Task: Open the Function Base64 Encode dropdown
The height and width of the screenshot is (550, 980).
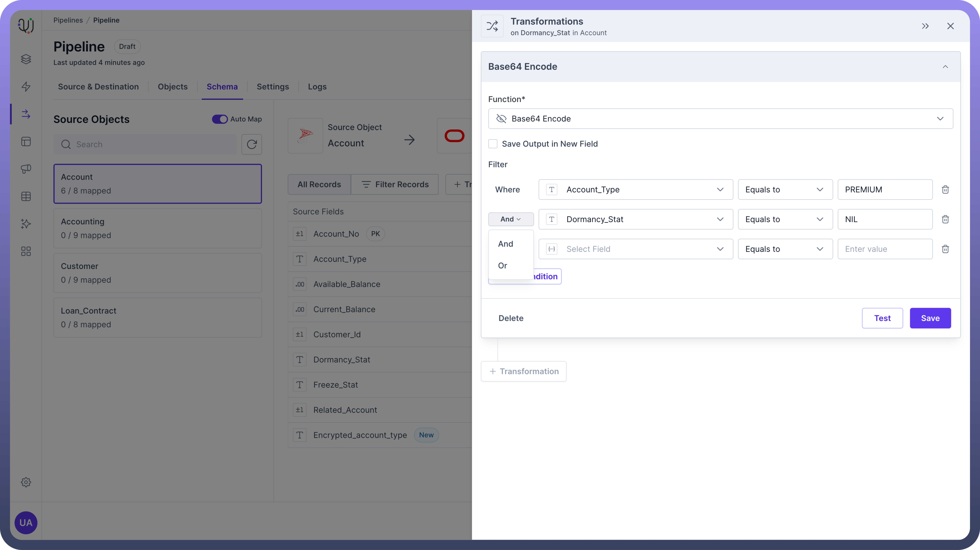Action: click(720, 119)
